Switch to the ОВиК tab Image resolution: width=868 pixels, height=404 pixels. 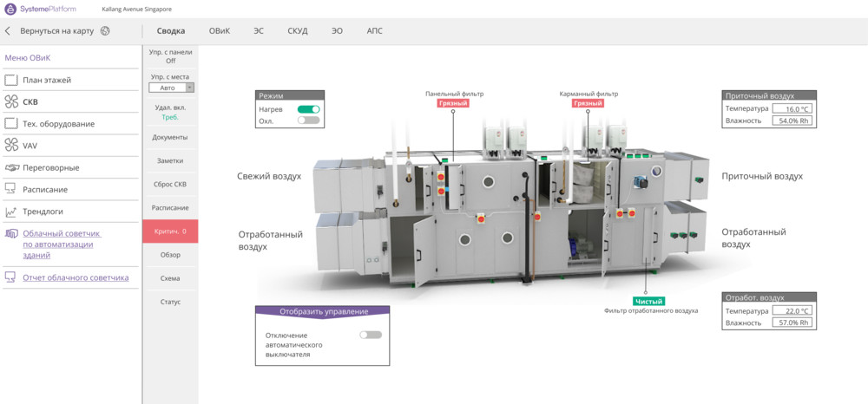(220, 30)
